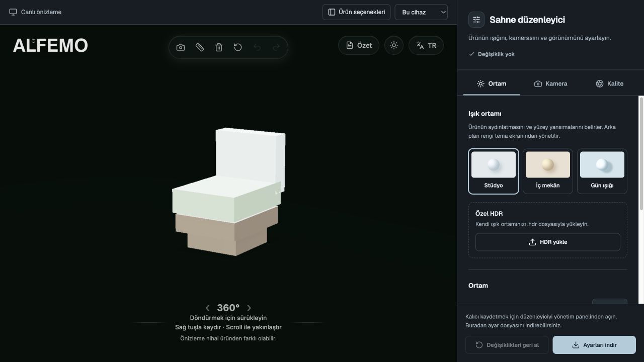
Task: Rotate the model left with the chevron
Action: tap(208, 308)
